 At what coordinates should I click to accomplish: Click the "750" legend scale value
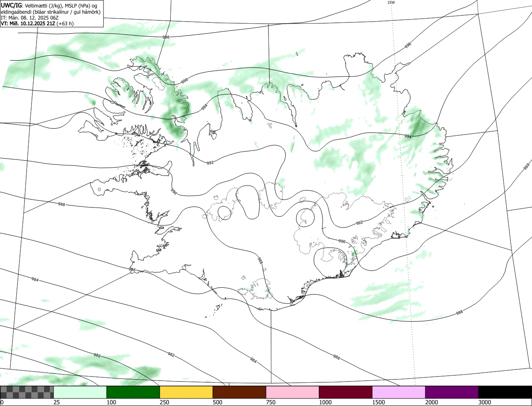pyautogui.click(x=271, y=402)
